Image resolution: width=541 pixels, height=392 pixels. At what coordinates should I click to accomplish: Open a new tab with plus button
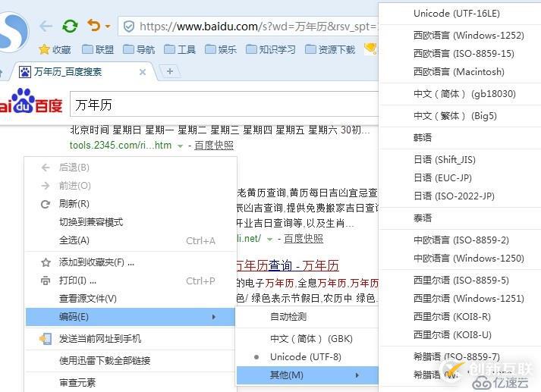click(170, 71)
